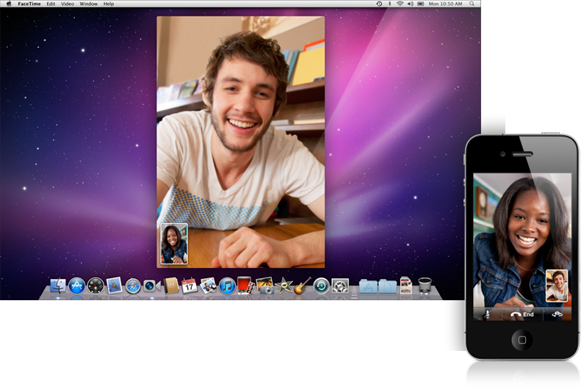Open the iCal calendar icon in the dock
This screenshot has width=581, height=392.
click(x=190, y=286)
